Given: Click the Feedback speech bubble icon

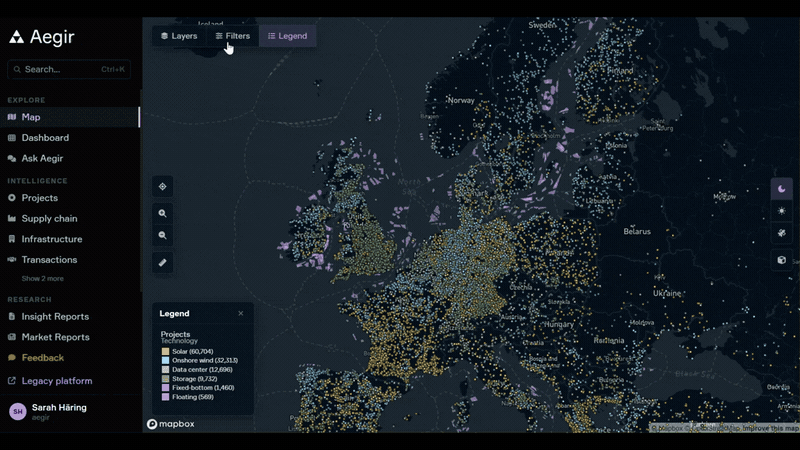Looking at the screenshot, I should 12,358.
